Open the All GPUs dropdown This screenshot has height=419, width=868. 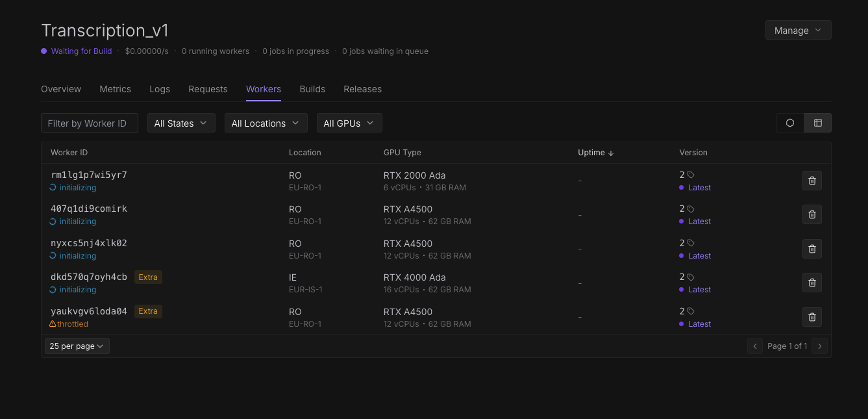coord(349,123)
